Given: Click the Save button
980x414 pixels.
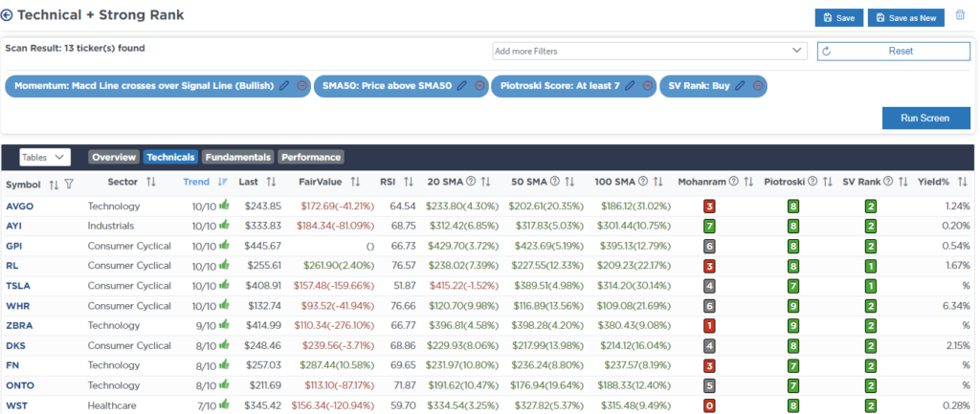Looking at the screenshot, I should 838,18.
